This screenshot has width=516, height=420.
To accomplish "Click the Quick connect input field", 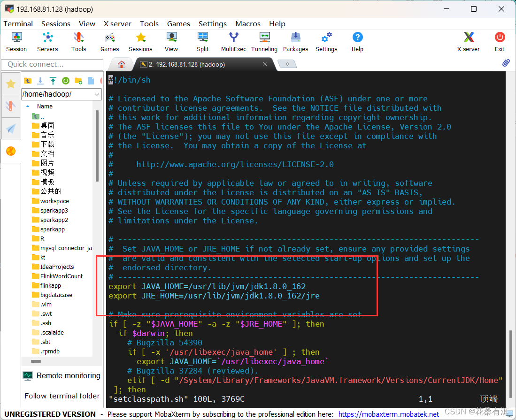I will click(x=52, y=64).
